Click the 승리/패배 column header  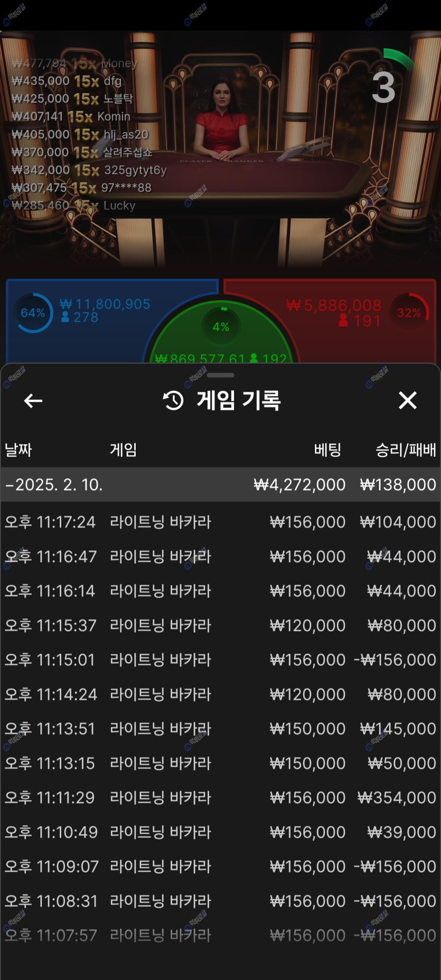tap(405, 450)
